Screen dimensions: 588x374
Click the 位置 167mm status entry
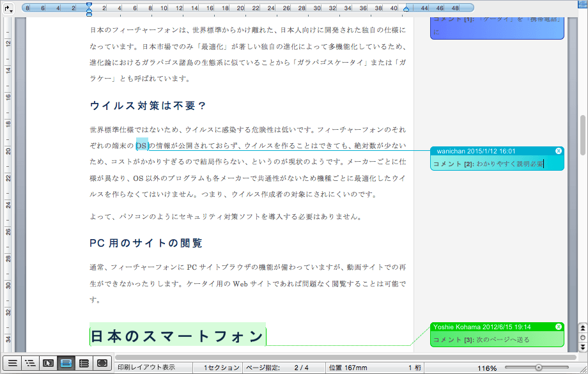348,368
